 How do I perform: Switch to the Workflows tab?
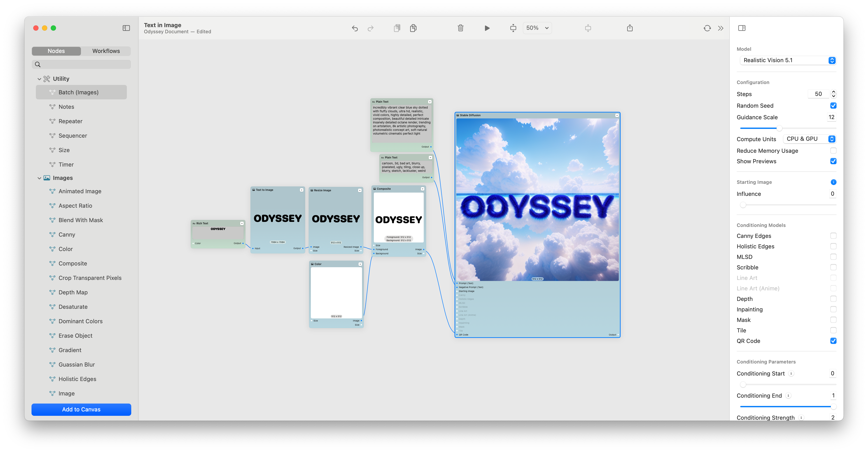[x=106, y=51]
